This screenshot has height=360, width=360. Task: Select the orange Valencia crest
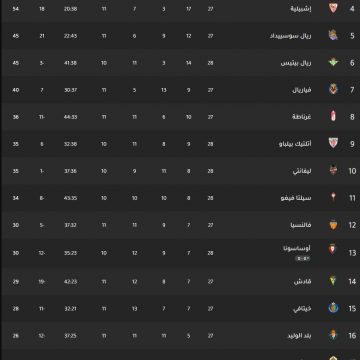click(333, 225)
